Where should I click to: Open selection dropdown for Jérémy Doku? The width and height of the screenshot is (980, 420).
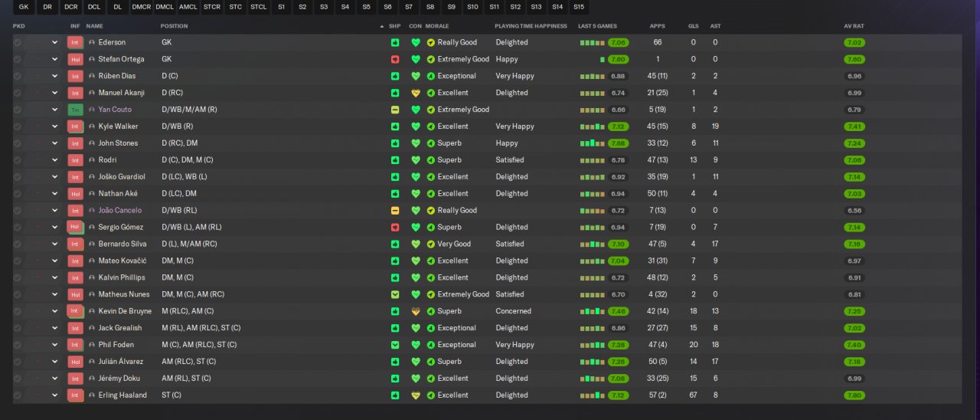click(54, 379)
